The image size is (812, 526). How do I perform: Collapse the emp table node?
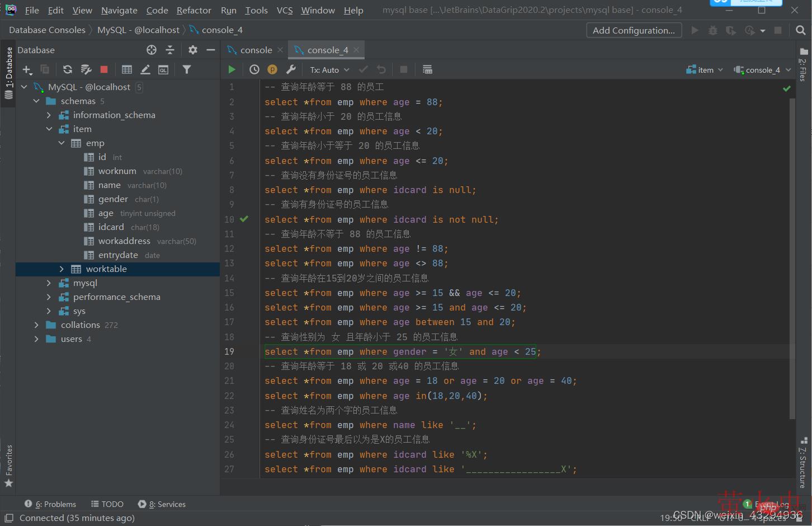(62, 143)
